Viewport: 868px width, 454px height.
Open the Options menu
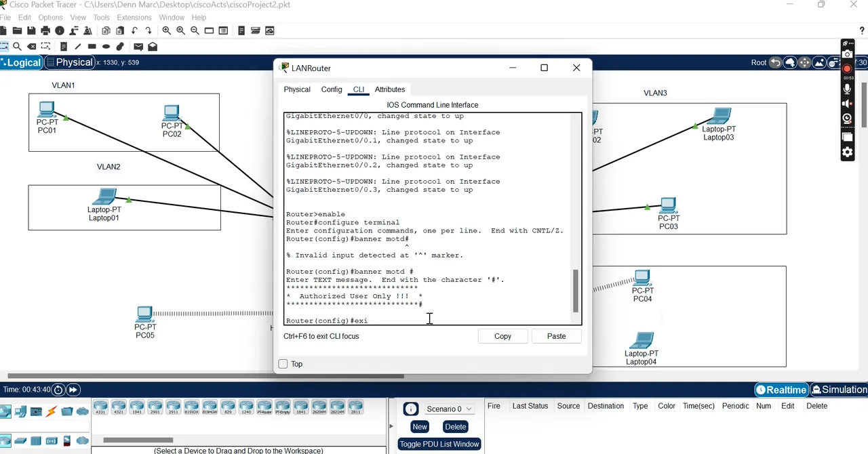[50, 17]
